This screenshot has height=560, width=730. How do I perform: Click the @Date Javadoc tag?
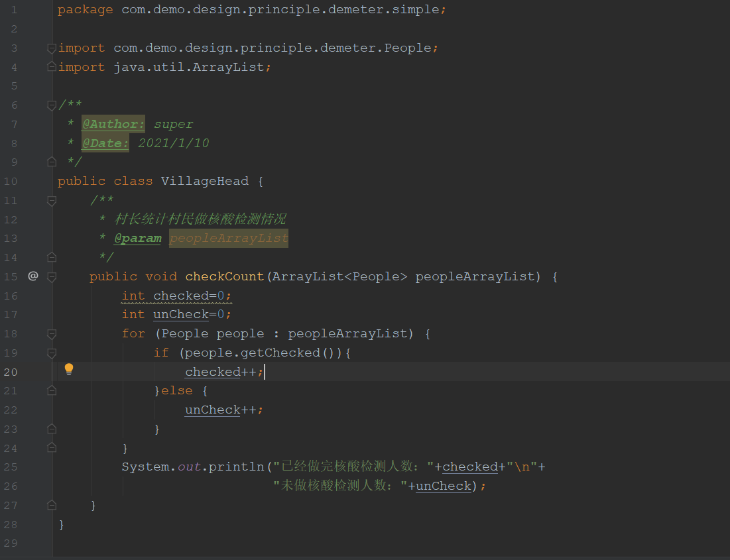(105, 143)
